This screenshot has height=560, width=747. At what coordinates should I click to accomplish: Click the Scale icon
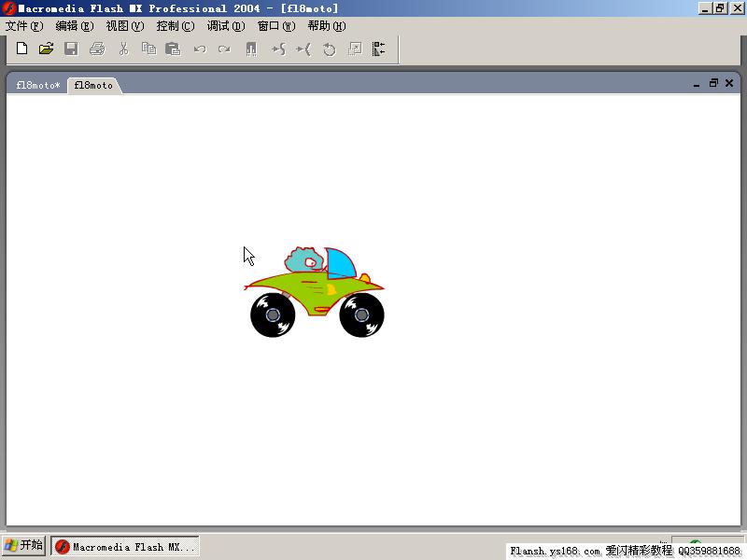355,49
